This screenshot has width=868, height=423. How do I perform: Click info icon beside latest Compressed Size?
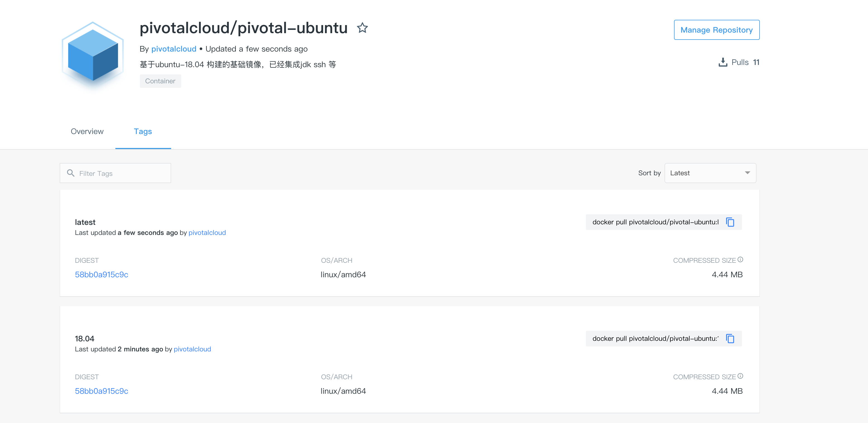740,260
